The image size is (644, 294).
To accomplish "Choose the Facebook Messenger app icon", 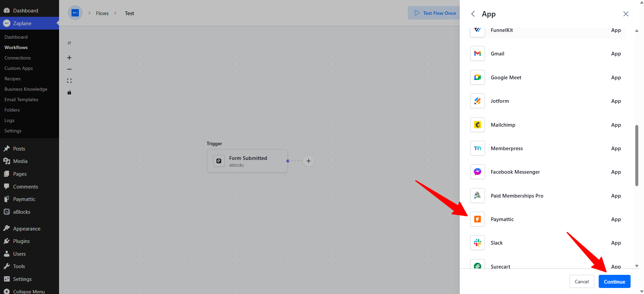I will 478,172.
